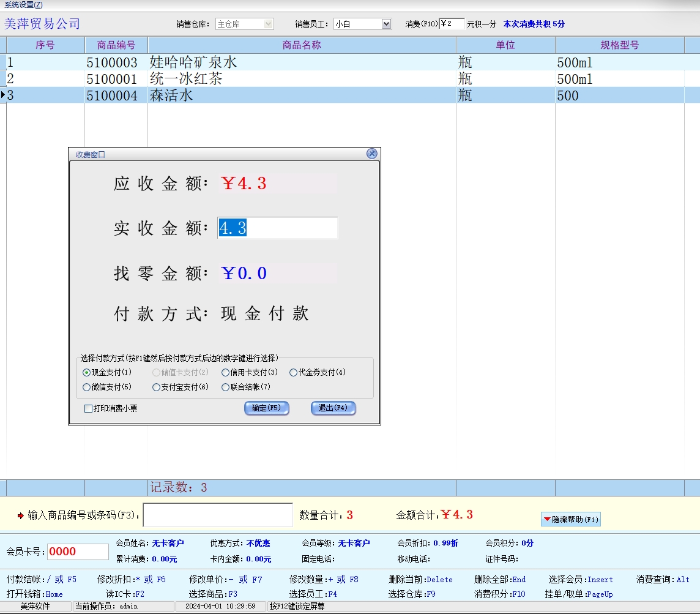Image resolution: width=700 pixels, height=614 pixels.
Task: Open the 销售仓库 warehouse dropdown
Action: point(268,24)
